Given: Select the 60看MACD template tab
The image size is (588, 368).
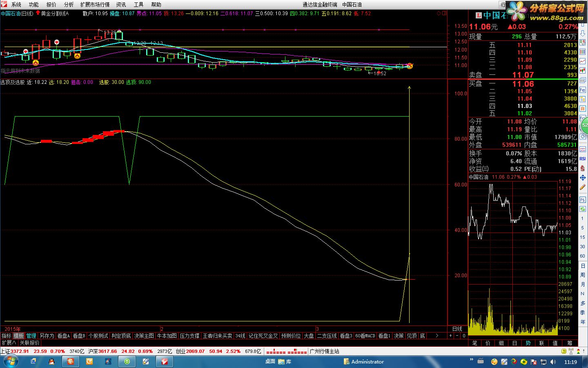Looking at the screenshot, I should (x=365, y=336).
